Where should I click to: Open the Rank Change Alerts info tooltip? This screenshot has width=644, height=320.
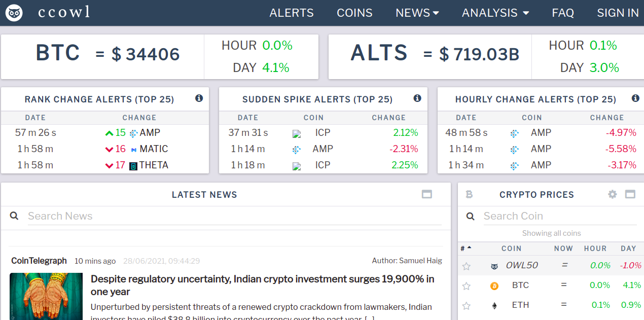coord(199,98)
